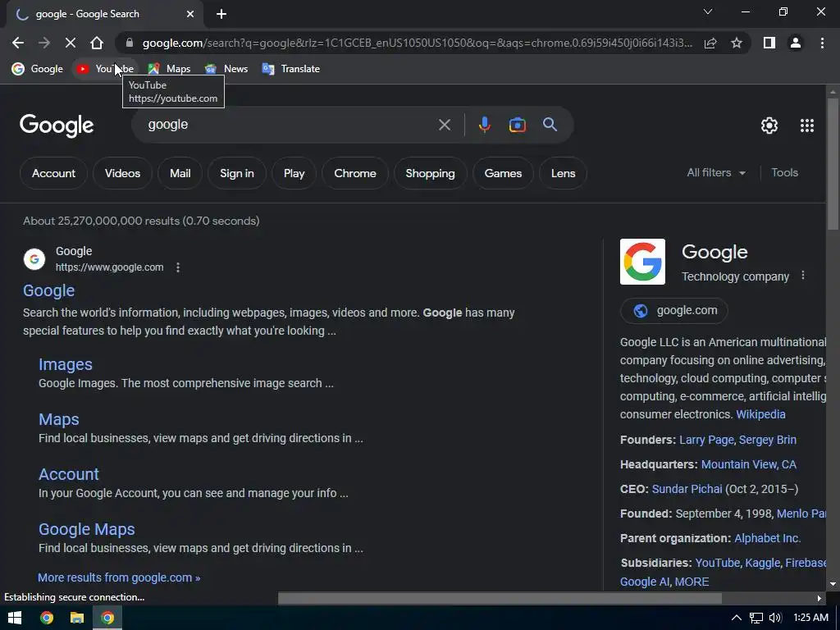Image resolution: width=840 pixels, height=630 pixels.
Task: Share this page using the address bar share icon
Action: (710, 43)
